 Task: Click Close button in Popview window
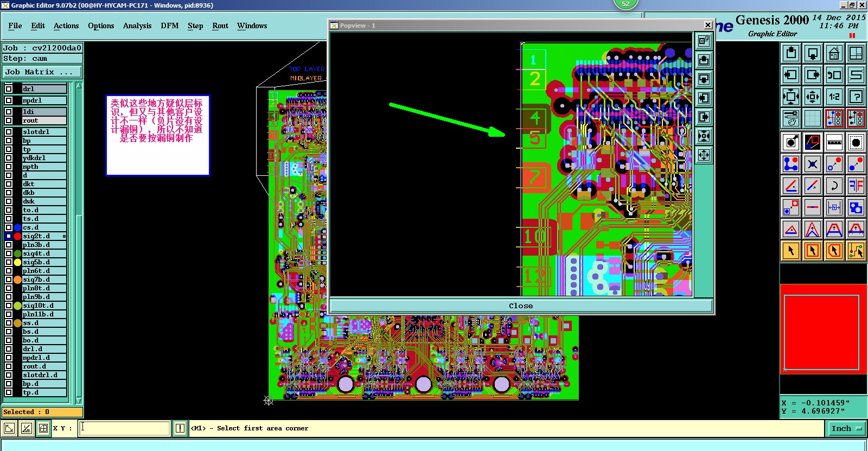point(521,306)
